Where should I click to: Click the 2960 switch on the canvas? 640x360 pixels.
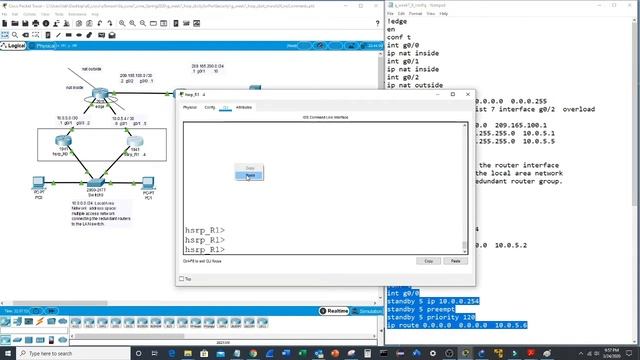[x=96, y=182]
